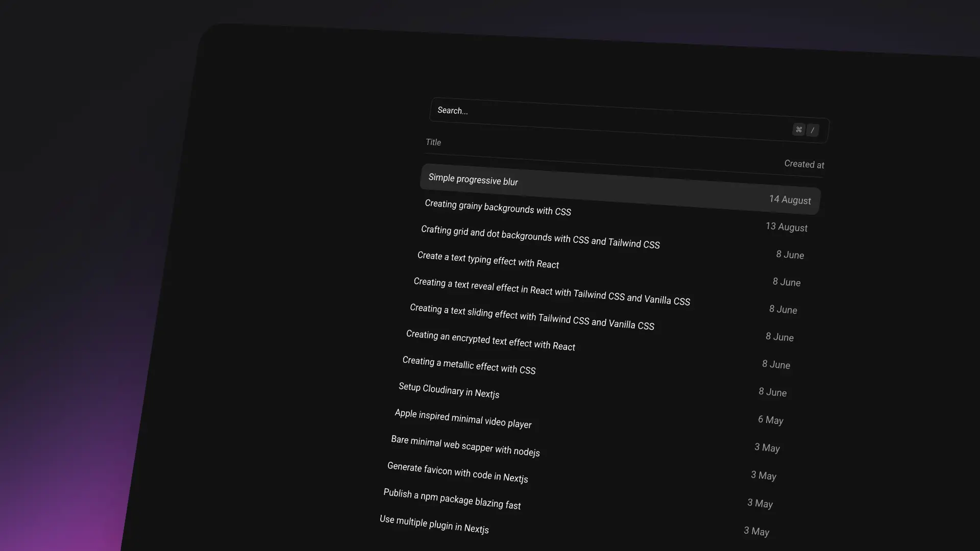Open Creating a text reveal effect article

(551, 292)
